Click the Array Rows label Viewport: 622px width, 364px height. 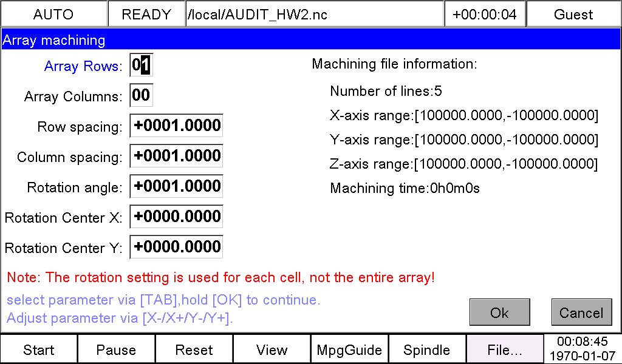(83, 66)
